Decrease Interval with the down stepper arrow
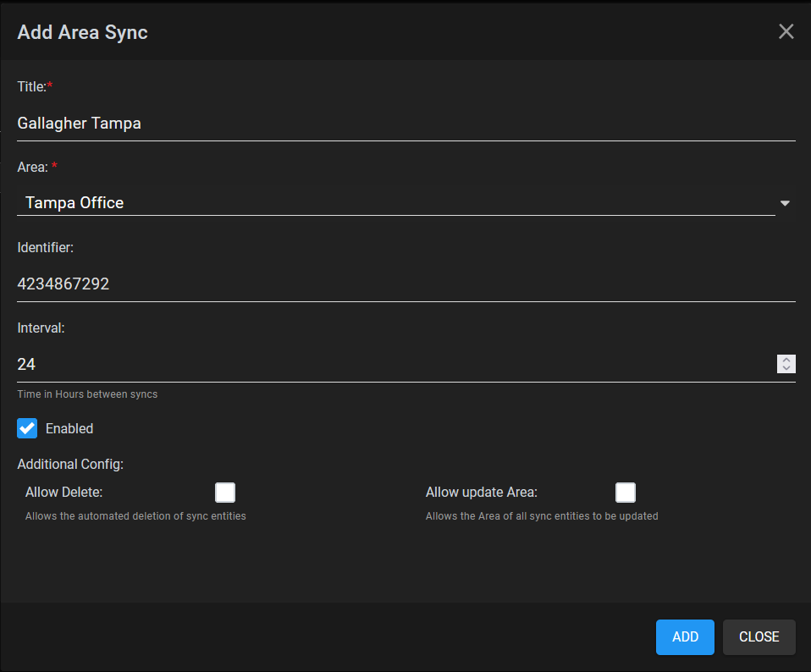 pos(786,368)
